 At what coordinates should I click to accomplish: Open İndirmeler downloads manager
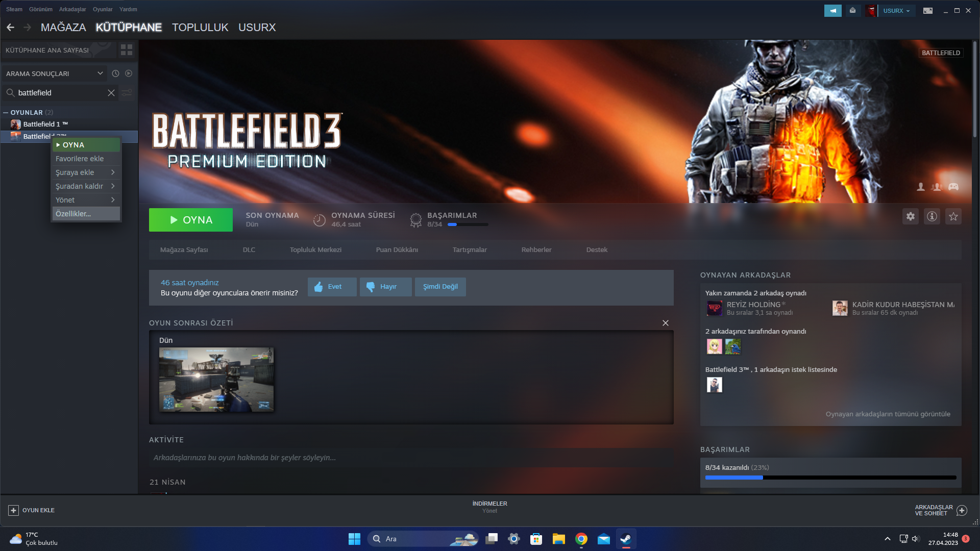click(x=489, y=507)
